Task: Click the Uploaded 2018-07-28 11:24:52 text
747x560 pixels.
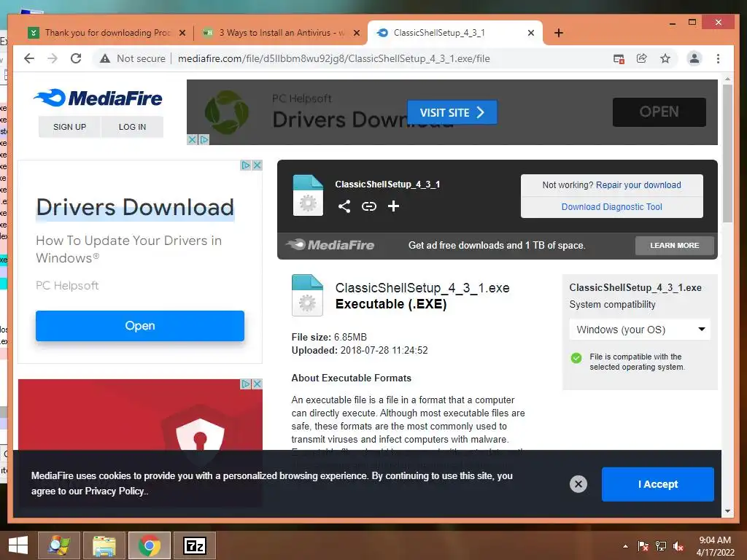Action: [360, 351]
